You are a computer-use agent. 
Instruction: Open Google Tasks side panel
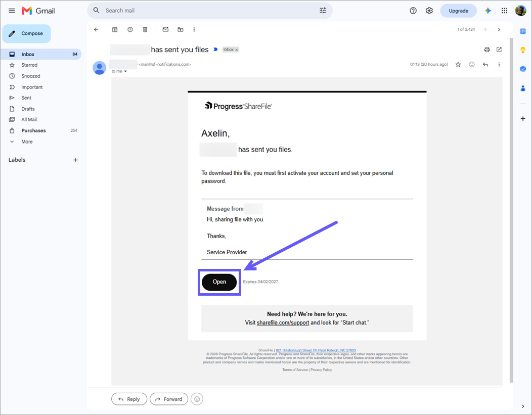pos(523,69)
